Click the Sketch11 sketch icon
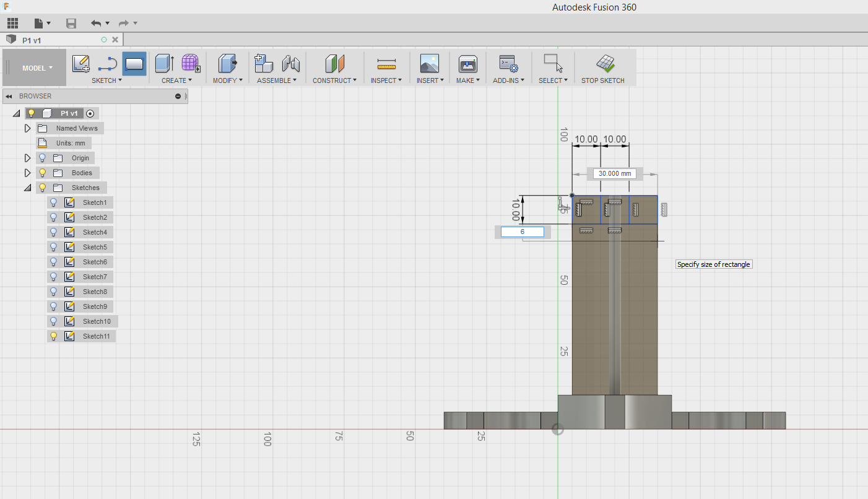 tap(69, 336)
